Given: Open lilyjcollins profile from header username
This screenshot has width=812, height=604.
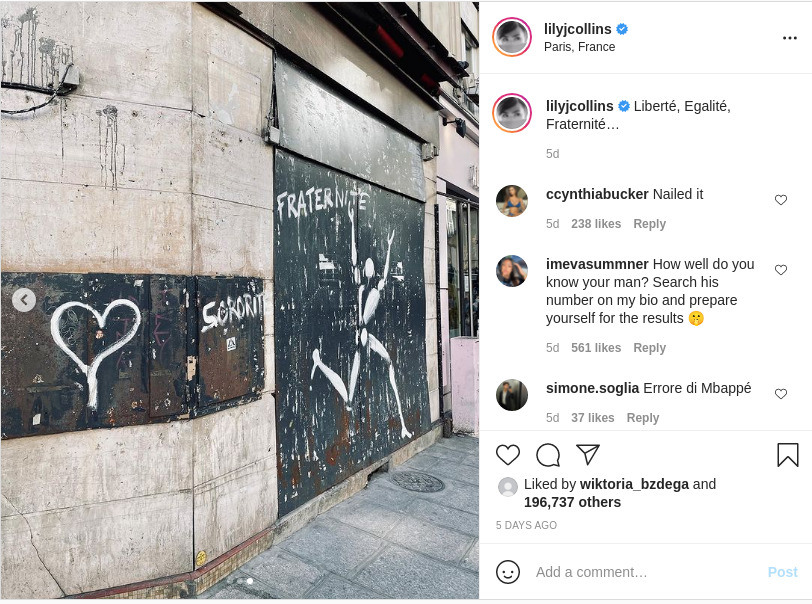Looking at the screenshot, I should click(x=577, y=29).
